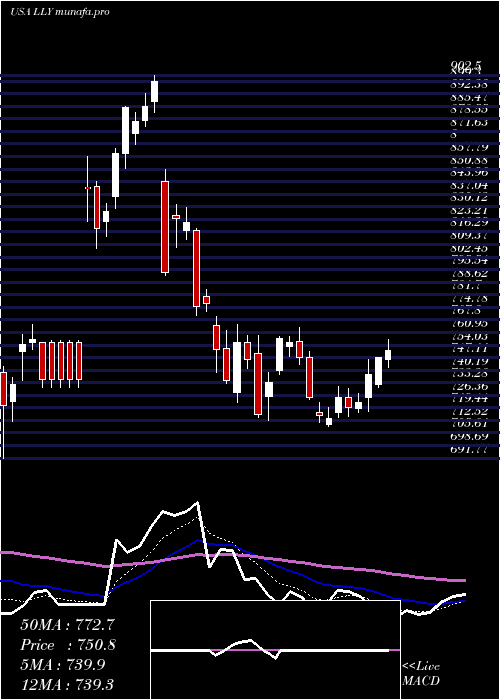Click the 754.03 price level

pyautogui.click(x=469, y=336)
